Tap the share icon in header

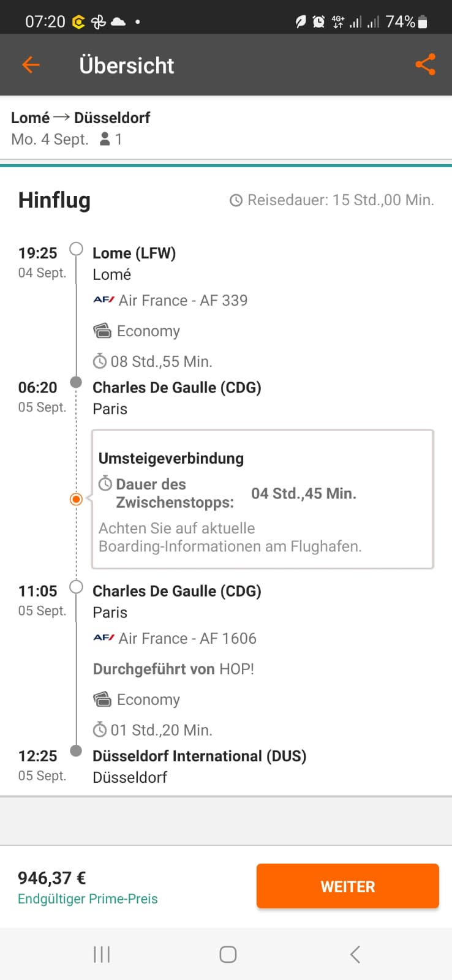pyautogui.click(x=425, y=65)
